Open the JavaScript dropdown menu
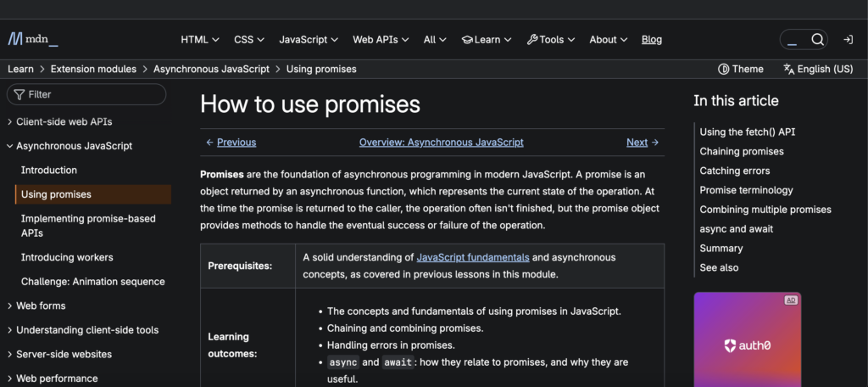This screenshot has height=387, width=868. tap(309, 40)
